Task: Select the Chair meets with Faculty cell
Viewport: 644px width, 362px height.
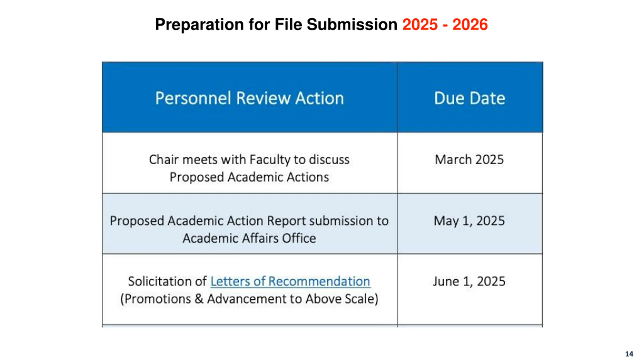Action: (x=249, y=163)
